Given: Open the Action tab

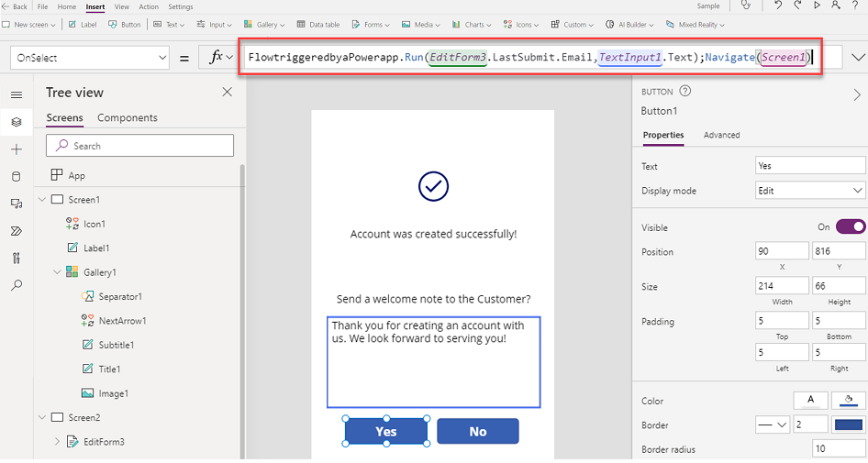Looking at the screenshot, I should tap(149, 6).
